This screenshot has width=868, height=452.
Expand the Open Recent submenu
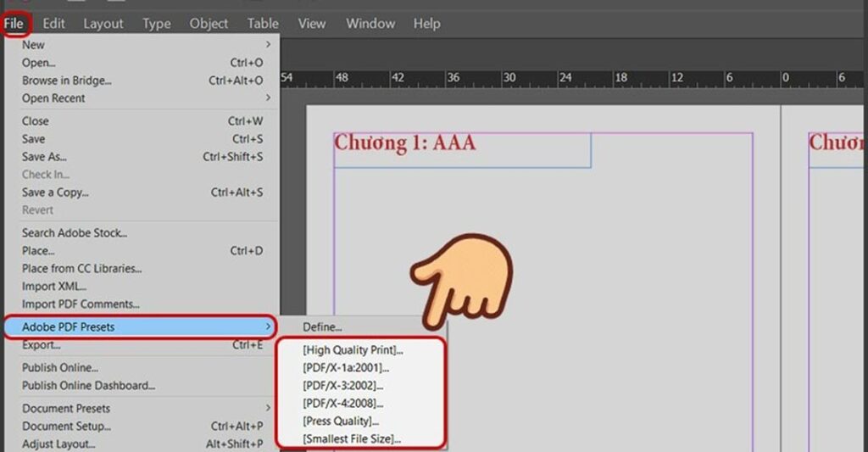[142, 98]
